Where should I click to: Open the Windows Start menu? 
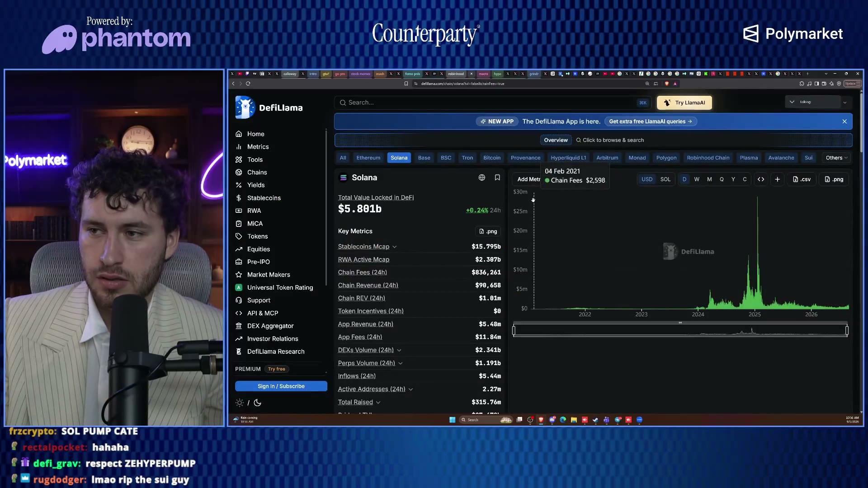[x=452, y=420]
